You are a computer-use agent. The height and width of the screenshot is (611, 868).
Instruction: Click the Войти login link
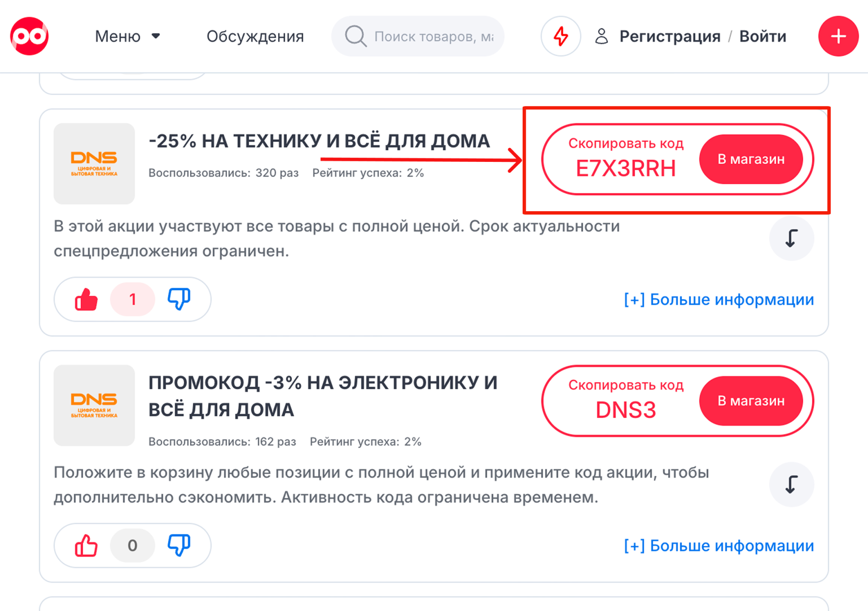click(x=763, y=36)
